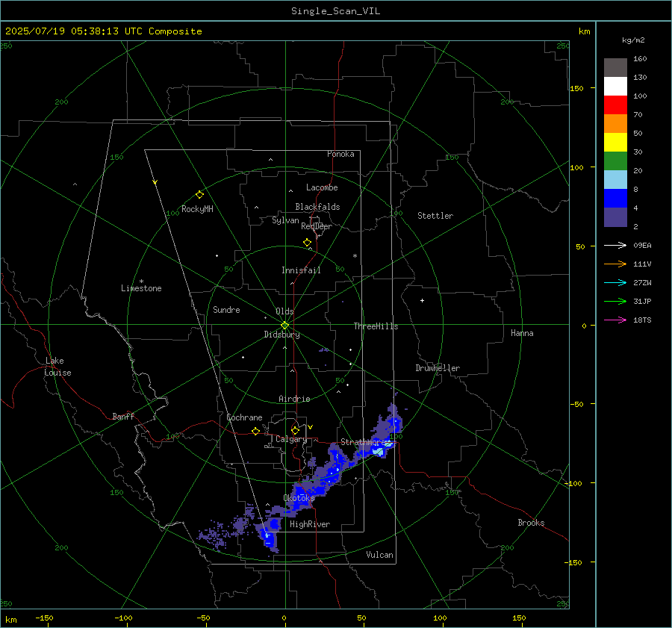Click the Vulcan town label
The width and height of the screenshot is (672, 628).
coord(379,555)
